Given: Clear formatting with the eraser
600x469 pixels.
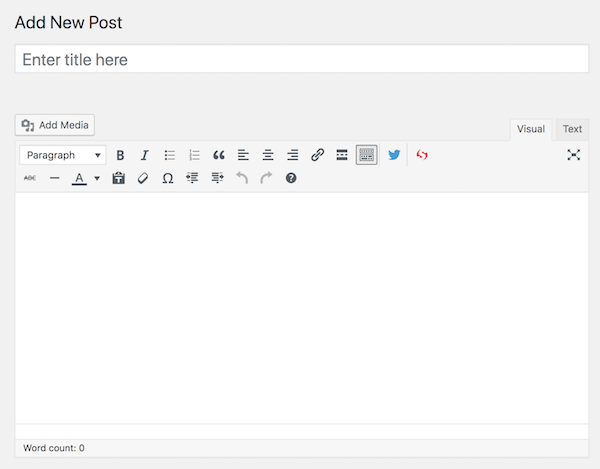Looking at the screenshot, I should pos(143,178).
